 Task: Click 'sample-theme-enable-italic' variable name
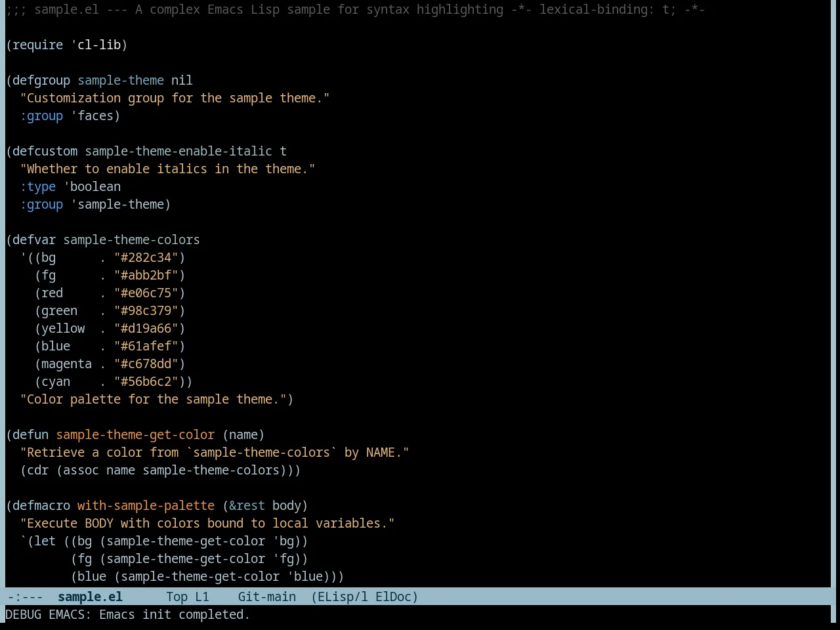pyautogui.click(x=178, y=151)
